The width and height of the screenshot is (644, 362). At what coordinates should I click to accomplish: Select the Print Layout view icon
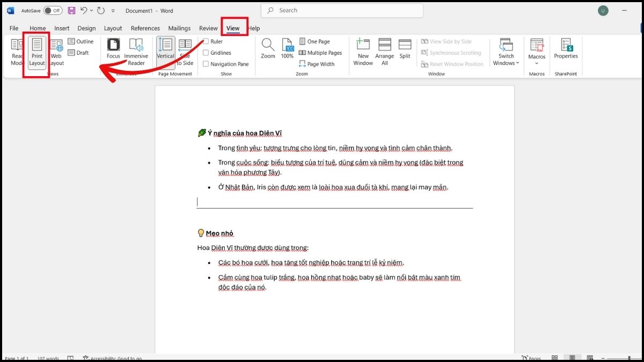pos(36,45)
